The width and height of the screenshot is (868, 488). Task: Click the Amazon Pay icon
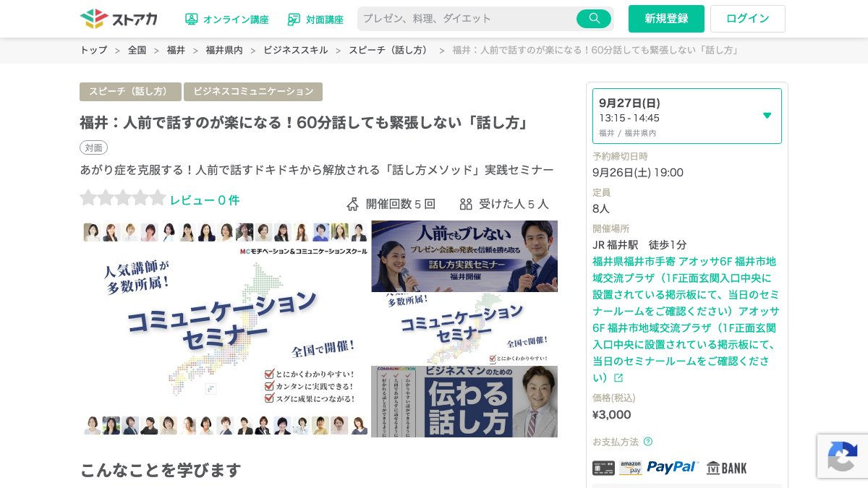[x=630, y=468]
